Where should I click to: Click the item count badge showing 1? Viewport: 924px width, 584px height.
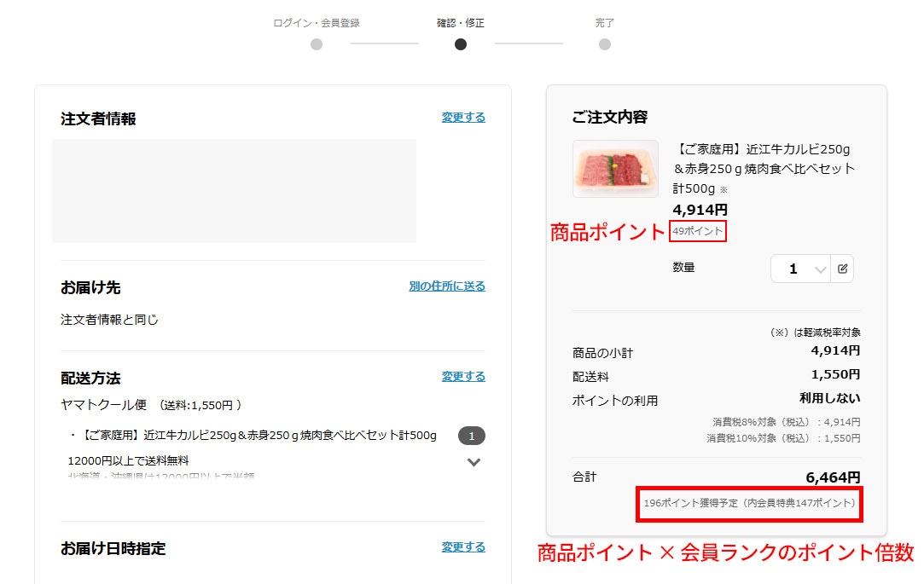pyautogui.click(x=472, y=436)
